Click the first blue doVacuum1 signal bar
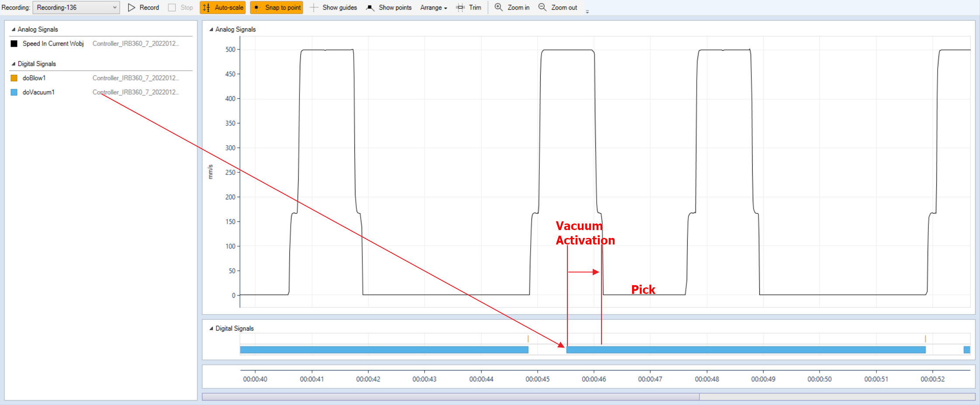The image size is (980, 405). [x=384, y=350]
